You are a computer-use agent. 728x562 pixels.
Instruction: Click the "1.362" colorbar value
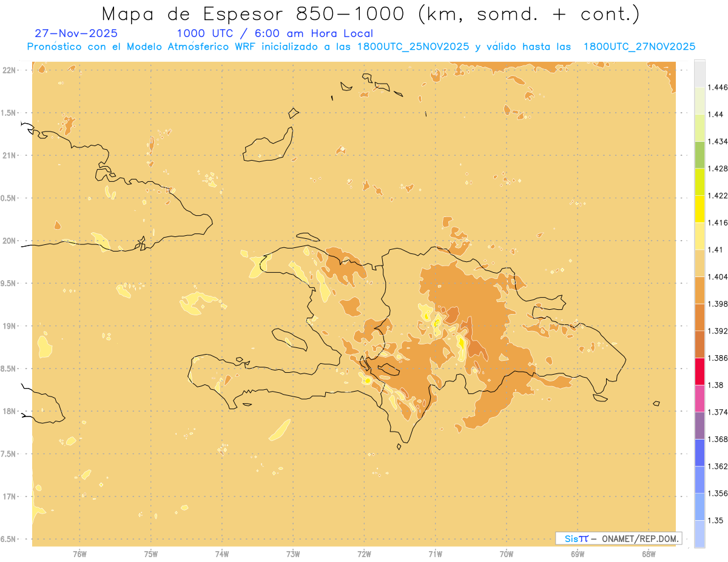(718, 466)
